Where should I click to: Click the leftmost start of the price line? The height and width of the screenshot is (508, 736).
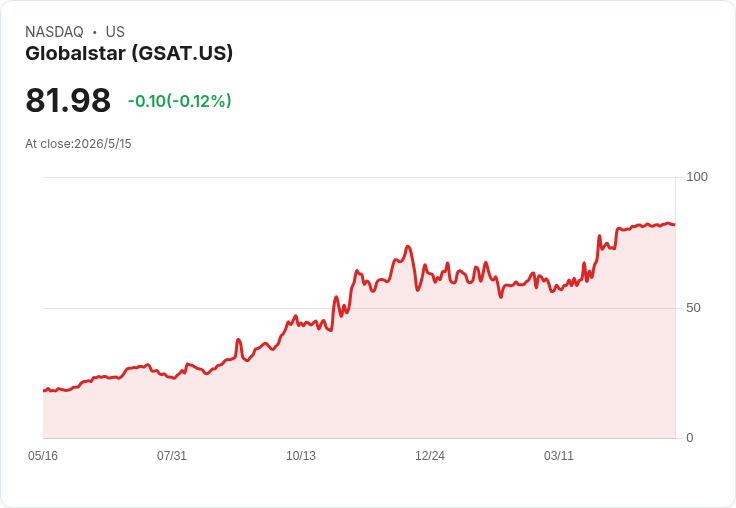(x=44, y=390)
